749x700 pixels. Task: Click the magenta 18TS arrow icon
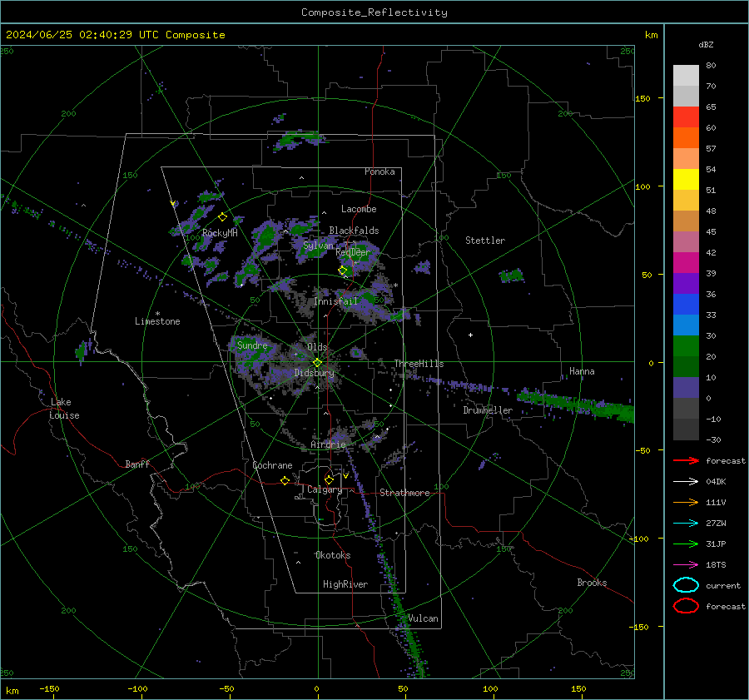pos(686,565)
